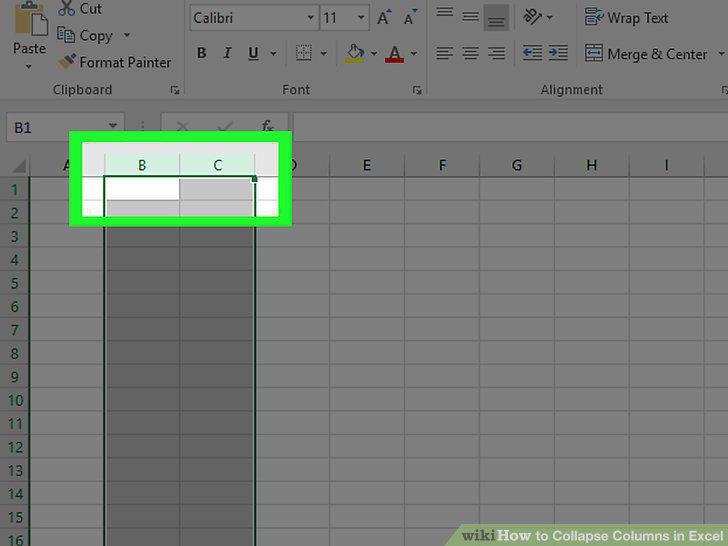Open Font settings dialog launcher
The image size is (728, 546).
click(417, 90)
